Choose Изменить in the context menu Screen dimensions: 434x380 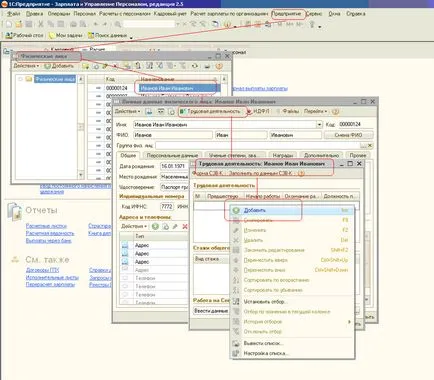[292, 230]
